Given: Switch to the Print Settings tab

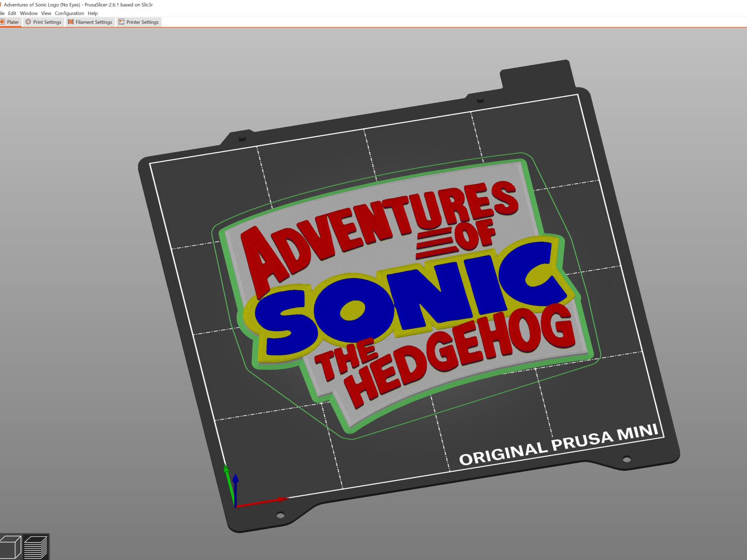Looking at the screenshot, I should click(x=47, y=22).
